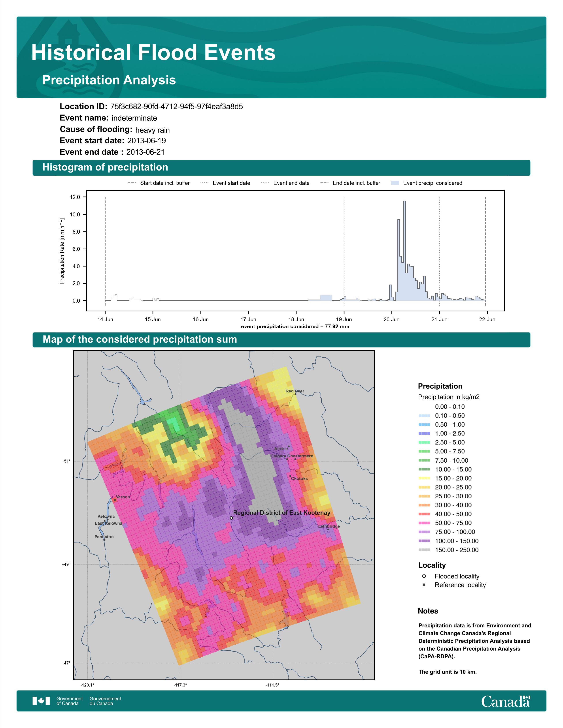The height and width of the screenshot is (728, 563).
Task: Click the Map of the considered precipitation sum header
Action: [x=140, y=339]
